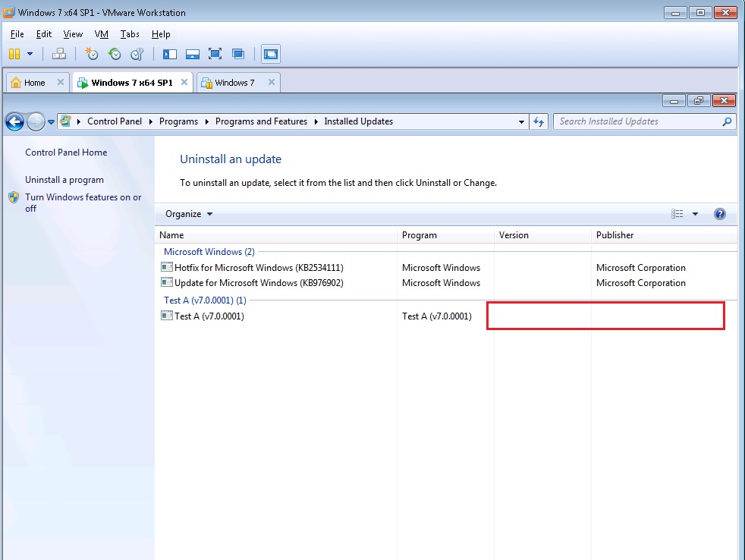745x560 pixels.
Task: Click the forward navigation arrow
Action: pos(36,121)
